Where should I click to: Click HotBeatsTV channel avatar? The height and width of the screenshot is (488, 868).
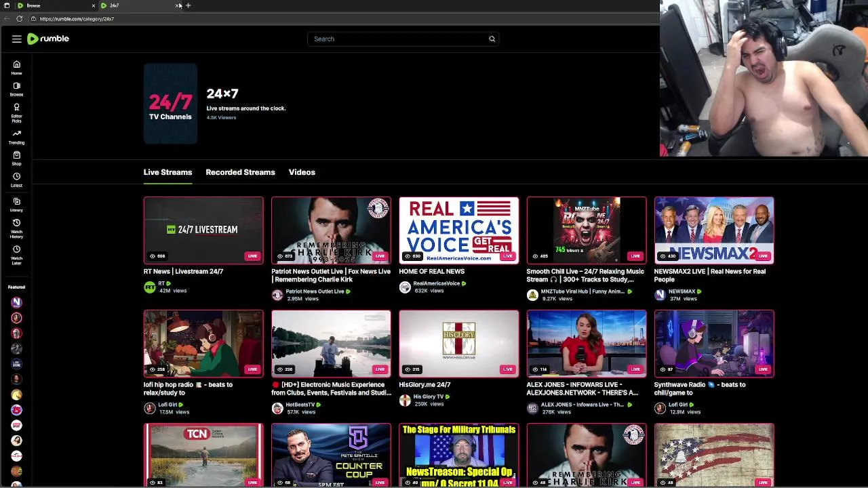(x=277, y=408)
